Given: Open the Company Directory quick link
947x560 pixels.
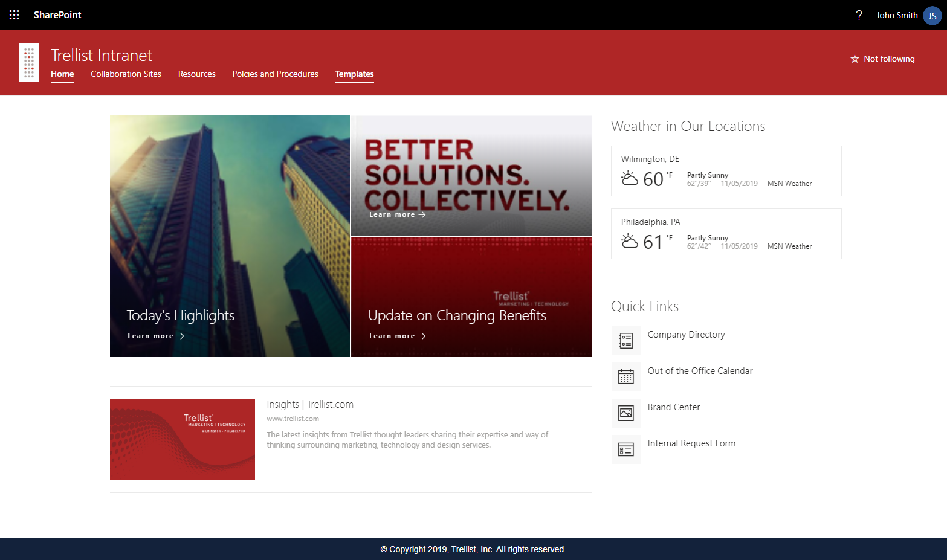Looking at the screenshot, I should click(x=686, y=335).
